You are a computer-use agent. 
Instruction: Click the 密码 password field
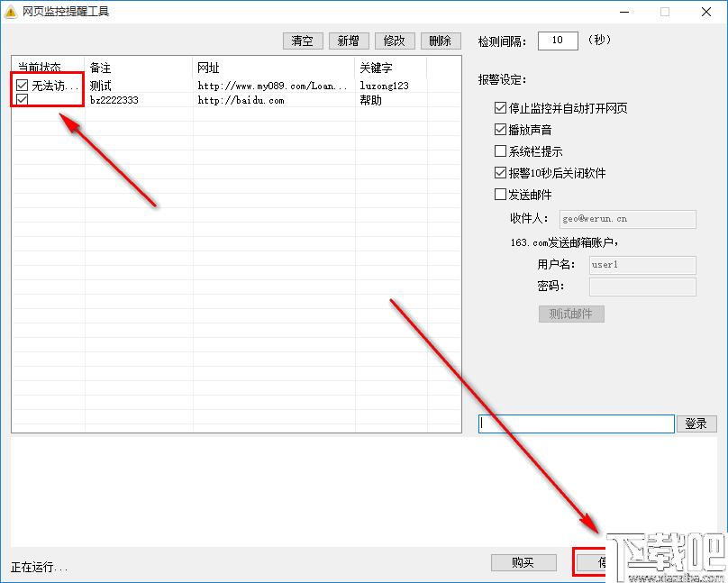(642, 287)
